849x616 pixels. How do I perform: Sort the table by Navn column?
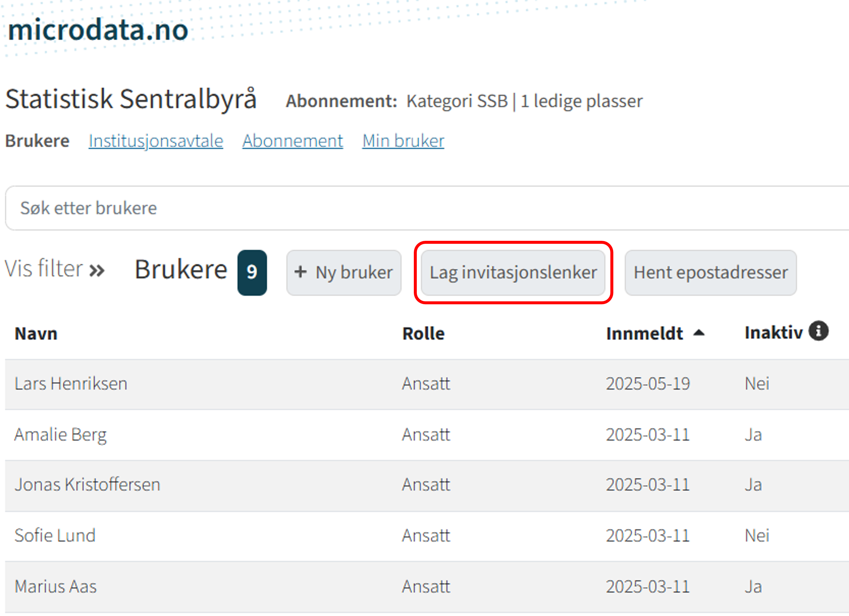(36, 333)
